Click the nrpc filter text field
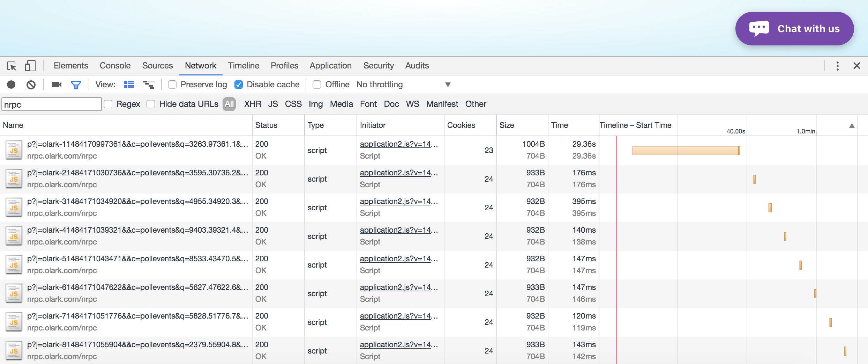Viewport: 868px width, 364px height. coord(52,104)
